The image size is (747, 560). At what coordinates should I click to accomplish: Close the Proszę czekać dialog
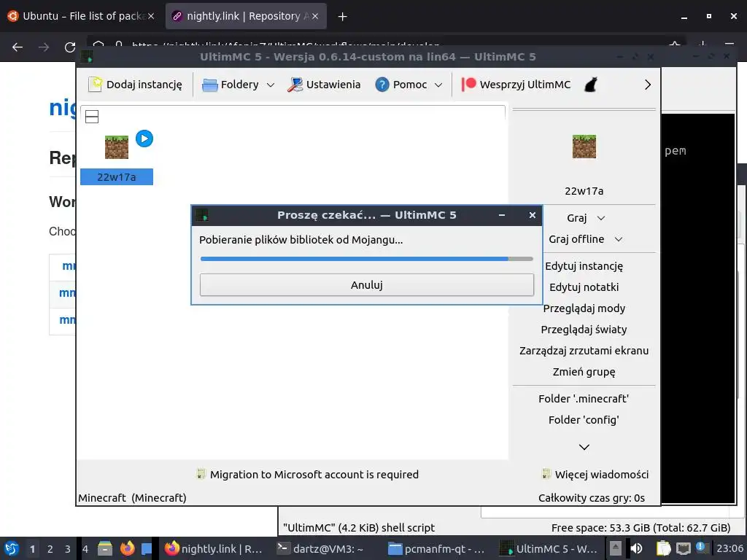coord(532,215)
